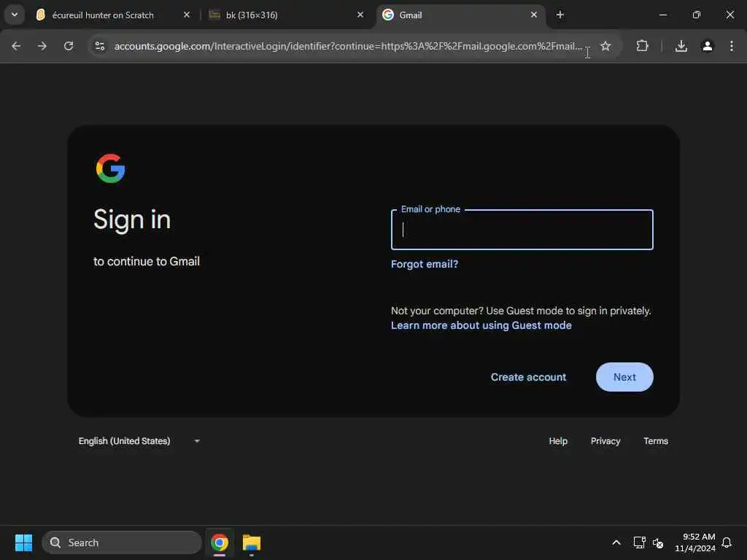
Task: Close the Gmail tab
Action: (533, 15)
